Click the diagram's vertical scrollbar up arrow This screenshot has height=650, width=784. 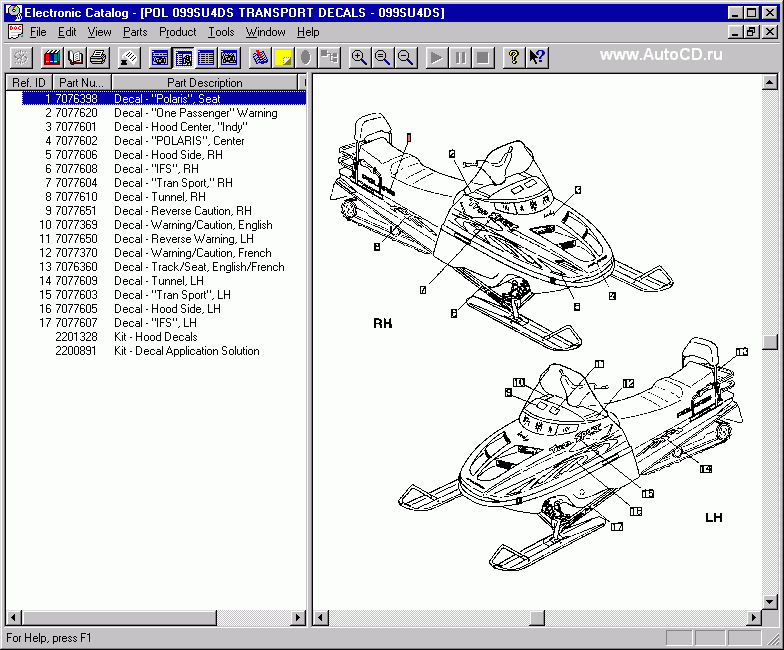770,82
